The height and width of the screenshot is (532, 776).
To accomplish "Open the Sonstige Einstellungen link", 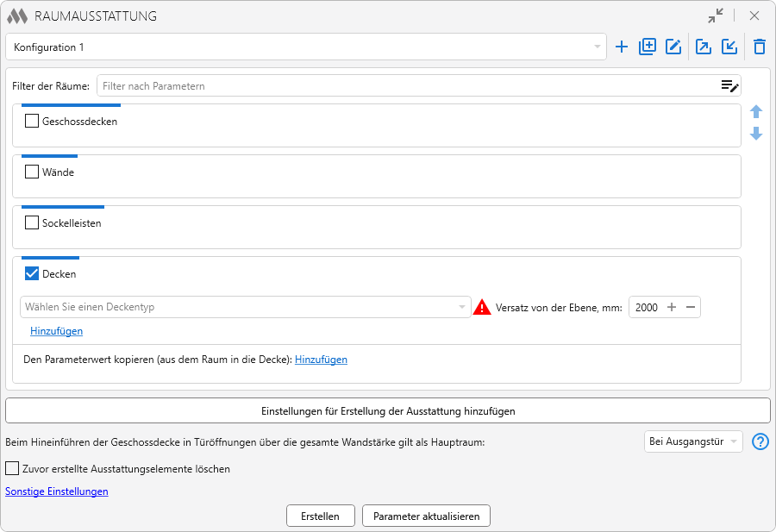I will [x=57, y=491].
